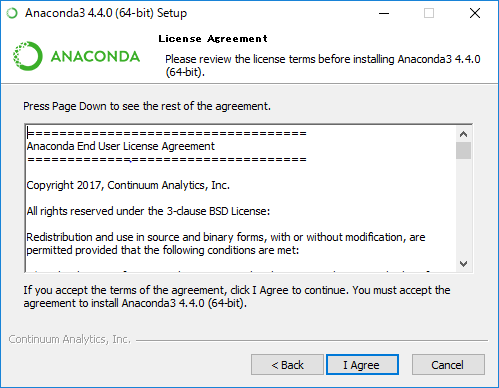Image resolution: width=499 pixels, height=388 pixels.
Task: Place cursor on Copyright 2017 line
Action: (x=128, y=185)
